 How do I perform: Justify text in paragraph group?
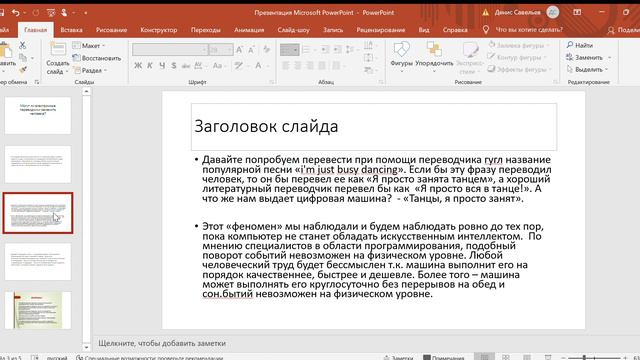[x=322, y=65]
